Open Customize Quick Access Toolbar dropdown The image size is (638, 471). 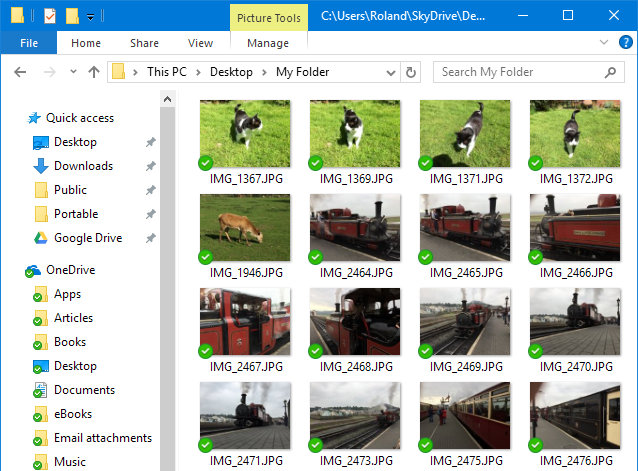click(91, 16)
